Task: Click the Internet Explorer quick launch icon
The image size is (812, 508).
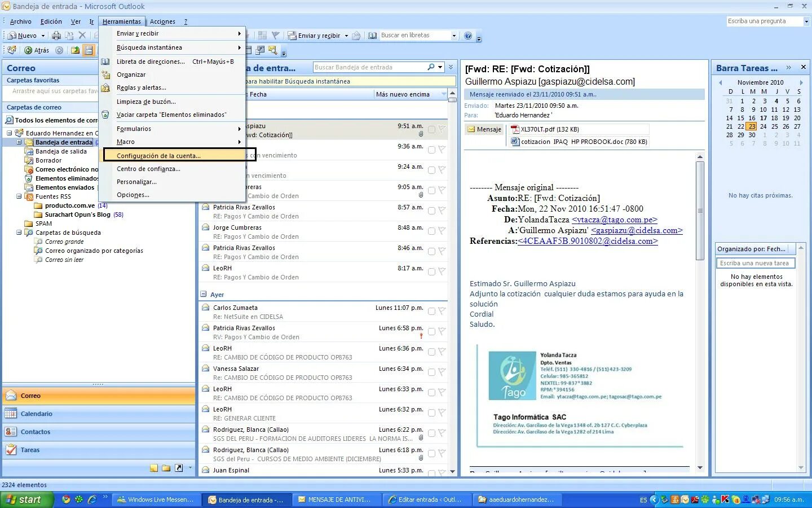Action: (92, 500)
